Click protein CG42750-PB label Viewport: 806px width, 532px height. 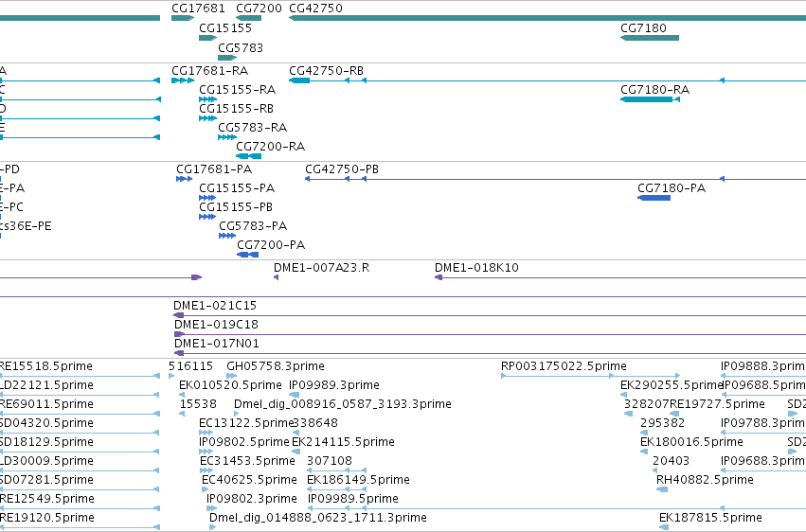click(342, 169)
